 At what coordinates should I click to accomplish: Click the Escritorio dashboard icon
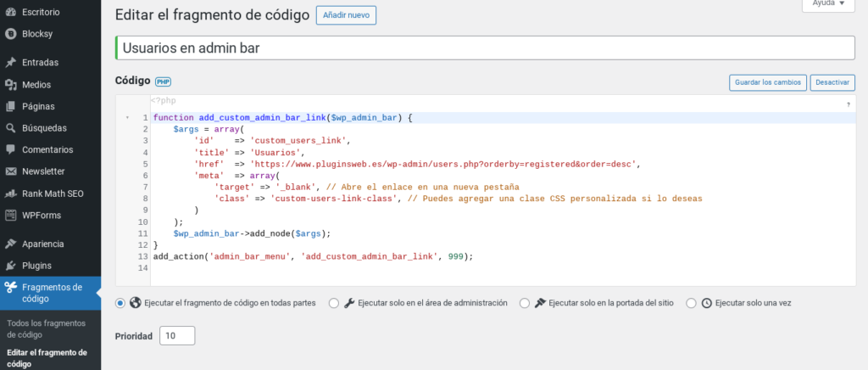click(x=10, y=12)
